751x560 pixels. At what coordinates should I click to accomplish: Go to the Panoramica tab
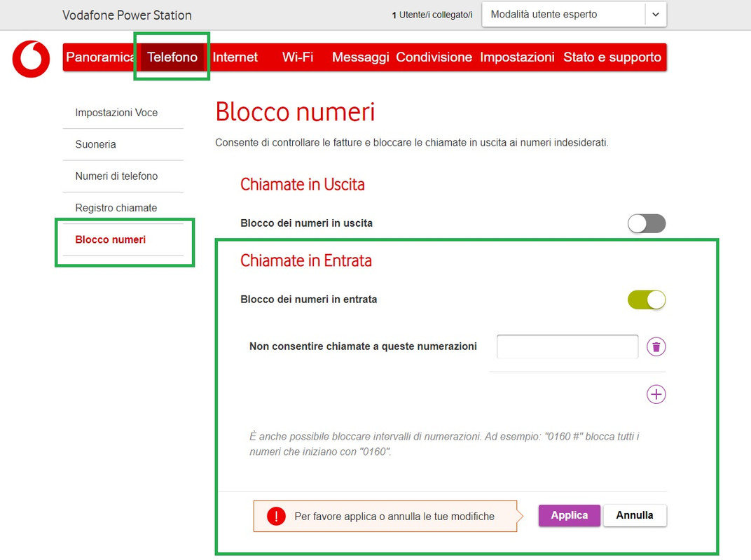pyautogui.click(x=99, y=57)
